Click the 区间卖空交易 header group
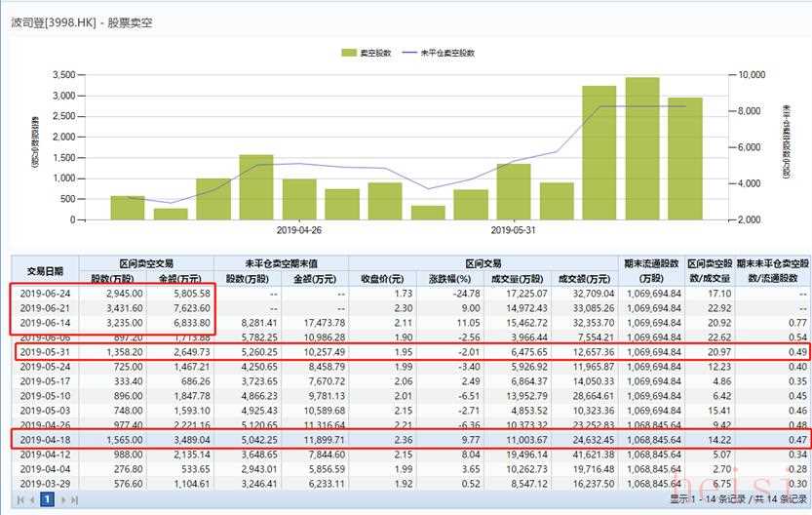 tap(146, 263)
